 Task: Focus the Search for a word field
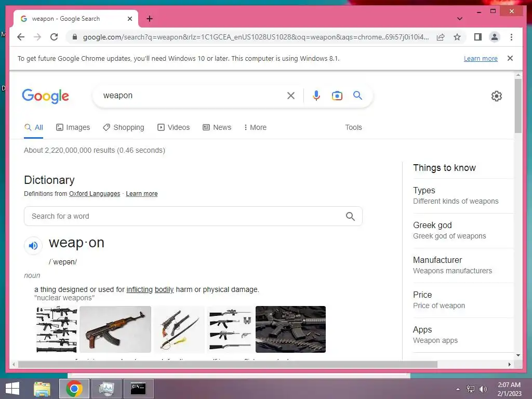pos(193,216)
